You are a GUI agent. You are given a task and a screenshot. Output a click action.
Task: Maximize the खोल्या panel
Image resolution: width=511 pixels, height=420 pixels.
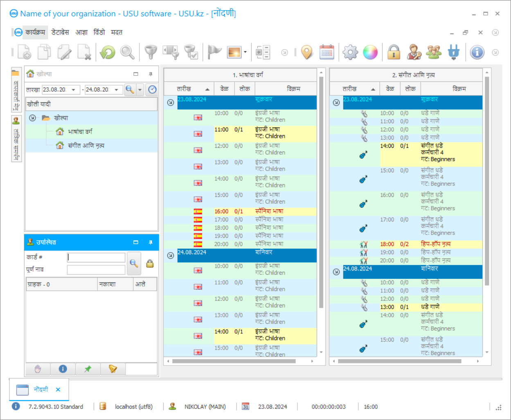[136, 74]
